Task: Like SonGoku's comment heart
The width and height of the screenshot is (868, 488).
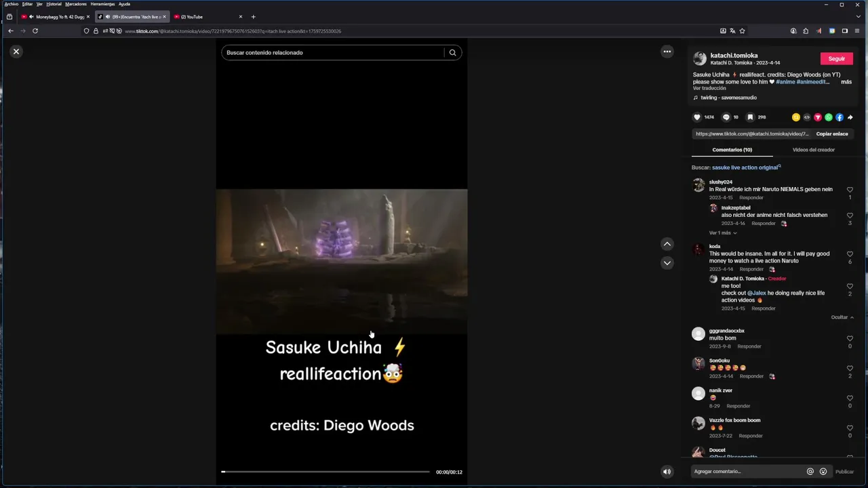Action: coord(850,368)
